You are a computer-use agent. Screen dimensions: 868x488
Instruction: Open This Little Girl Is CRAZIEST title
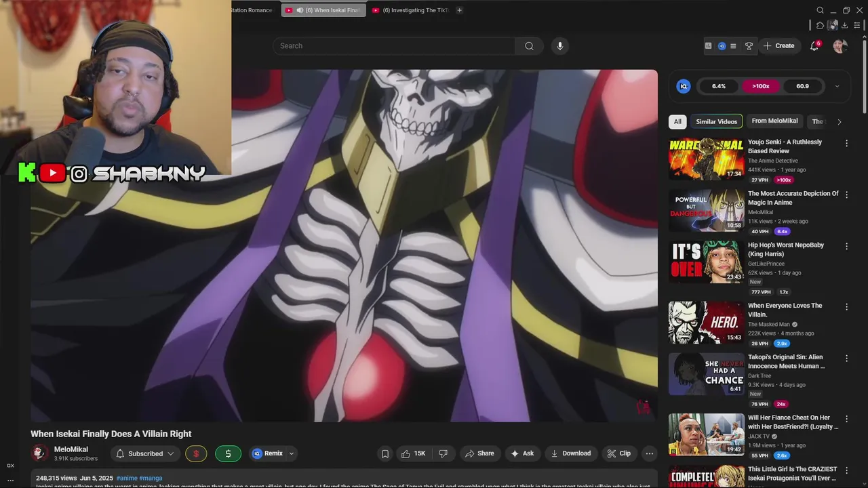[x=792, y=473]
